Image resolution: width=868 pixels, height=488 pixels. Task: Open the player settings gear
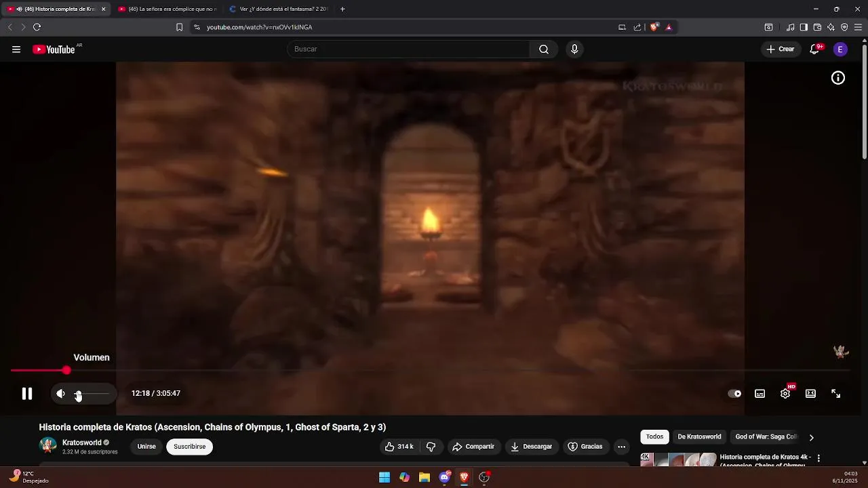tap(785, 393)
